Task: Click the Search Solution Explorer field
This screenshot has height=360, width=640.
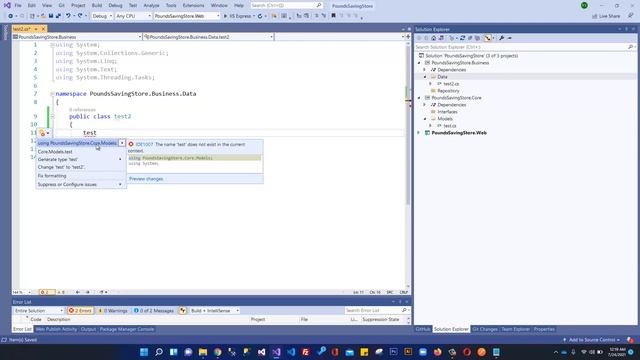Action: click(524, 47)
